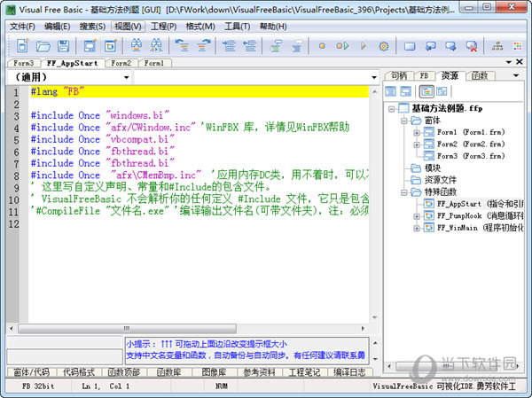Expand the Form1 (Form1.frm) node

pos(417,133)
